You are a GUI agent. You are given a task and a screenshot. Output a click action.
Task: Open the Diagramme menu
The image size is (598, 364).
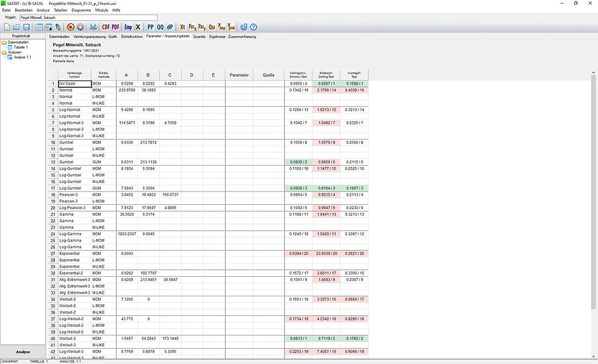(x=81, y=10)
